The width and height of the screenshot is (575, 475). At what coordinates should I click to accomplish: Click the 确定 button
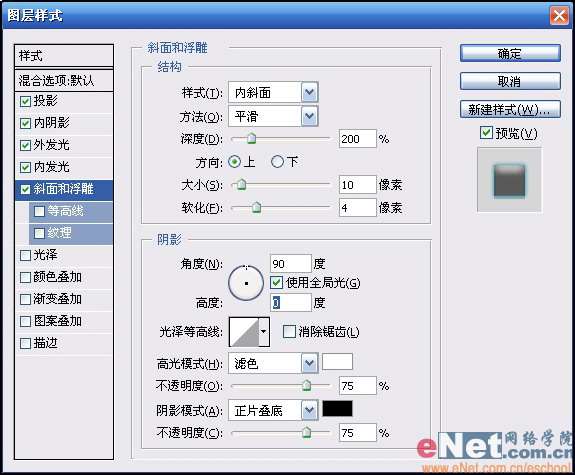coord(510,54)
